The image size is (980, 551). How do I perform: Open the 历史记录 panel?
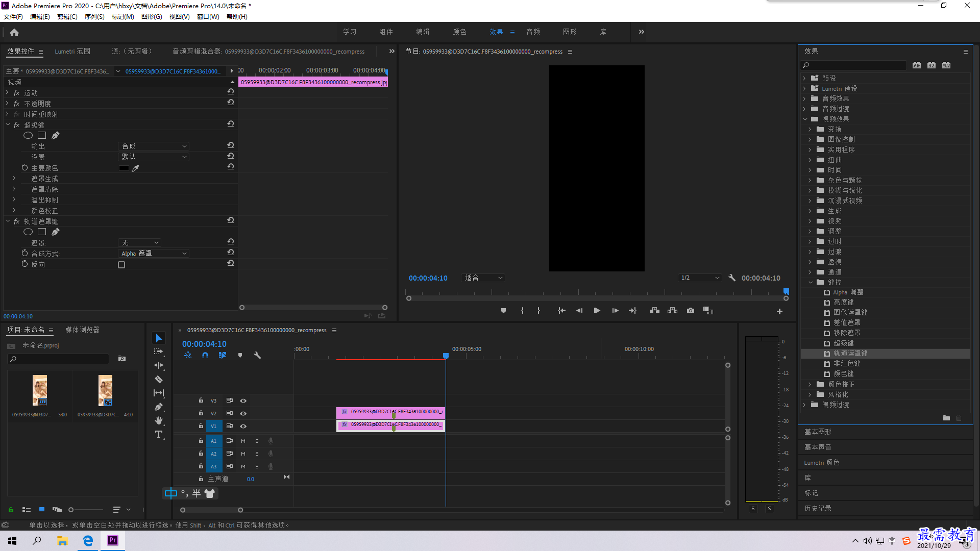click(x=818, y=509)
